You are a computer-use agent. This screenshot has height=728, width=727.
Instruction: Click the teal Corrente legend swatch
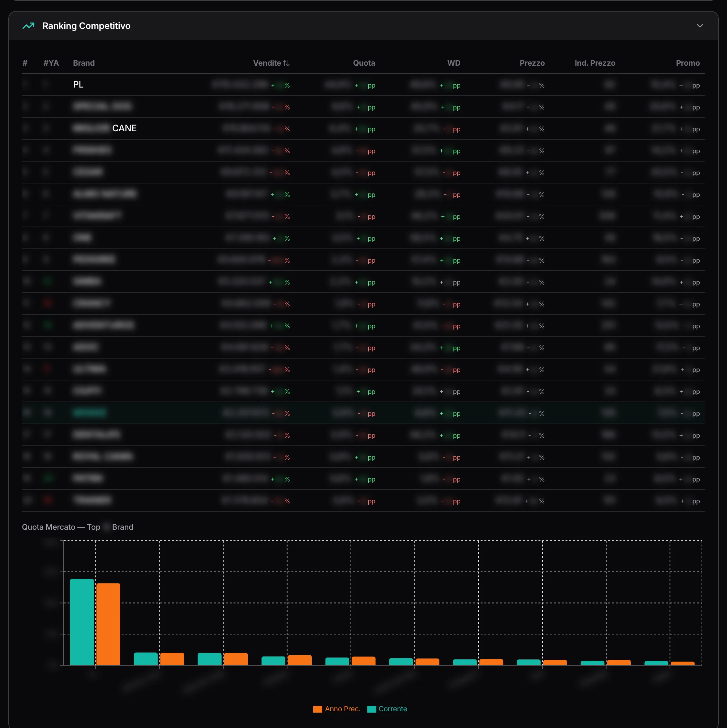(372, 709)
